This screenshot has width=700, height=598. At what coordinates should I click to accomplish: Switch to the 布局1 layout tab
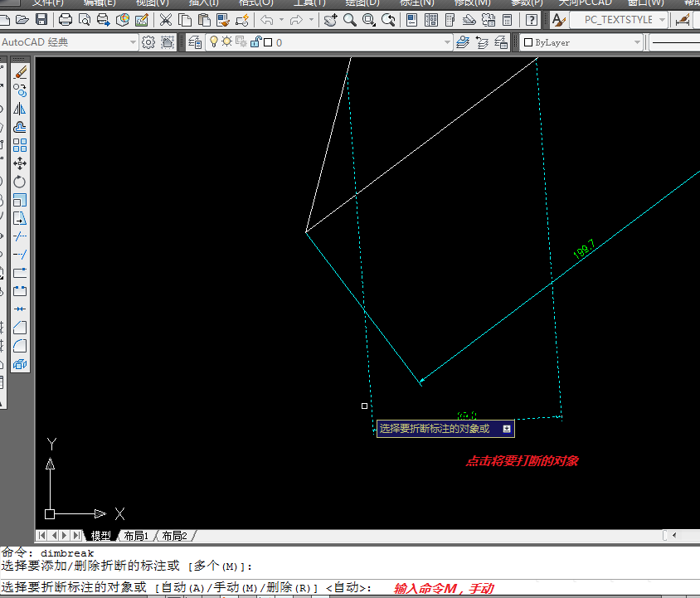(134, 536)
